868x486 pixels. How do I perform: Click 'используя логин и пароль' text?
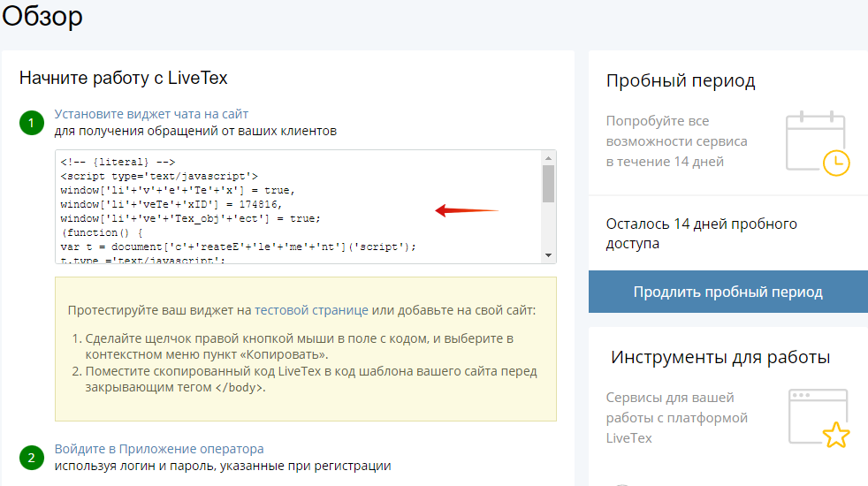pos(223,466)
